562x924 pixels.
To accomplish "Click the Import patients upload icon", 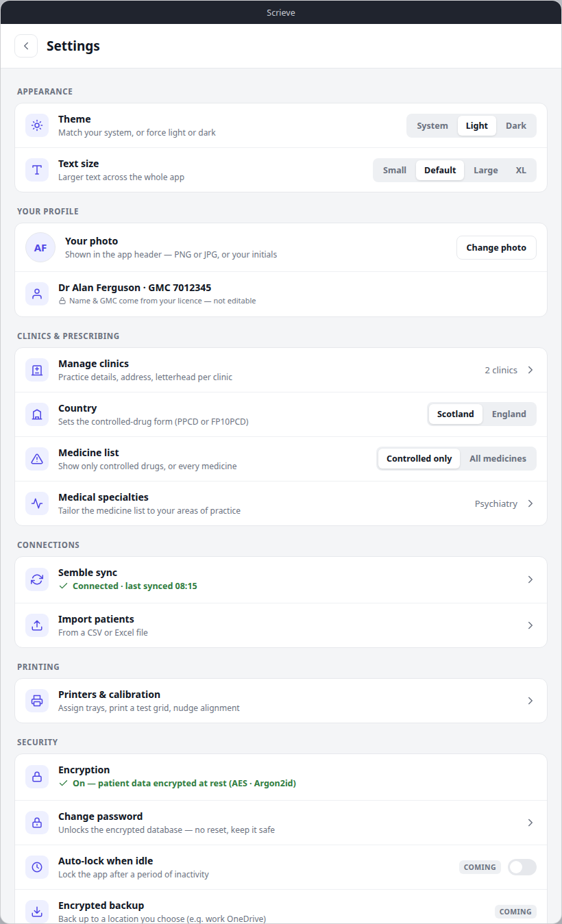I will coord(37,625).
